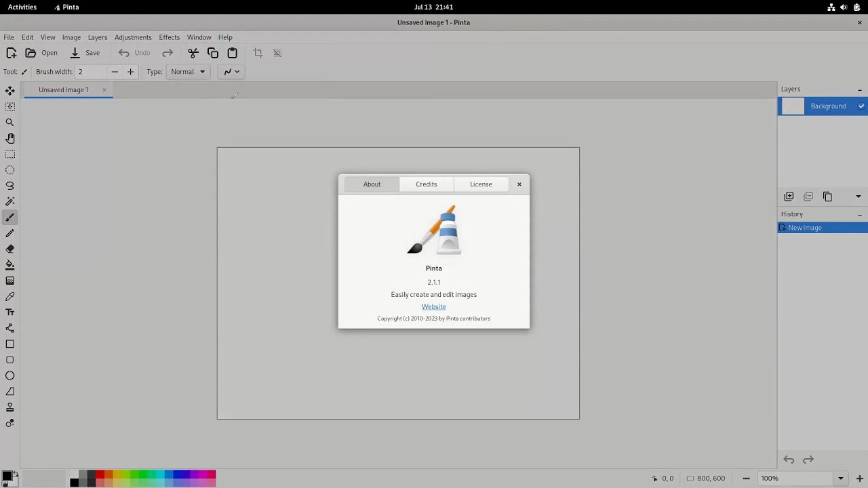
Task: Click the Paste clipboard toolbar icon
Action: click(233, 53)
